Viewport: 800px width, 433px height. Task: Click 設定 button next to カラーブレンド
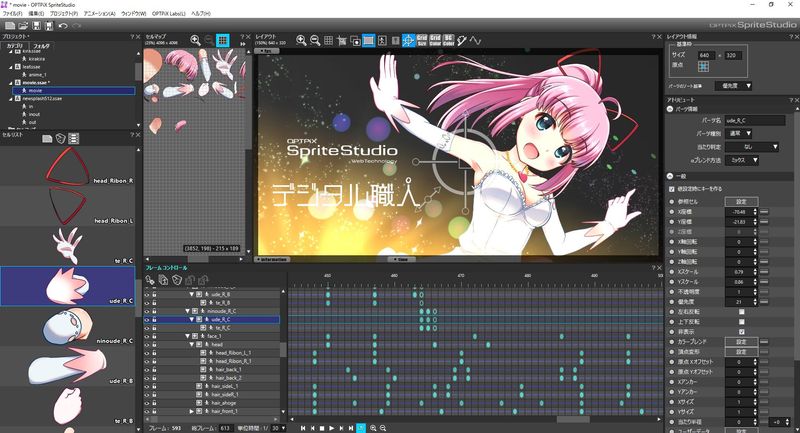click(x=741, y=342)
